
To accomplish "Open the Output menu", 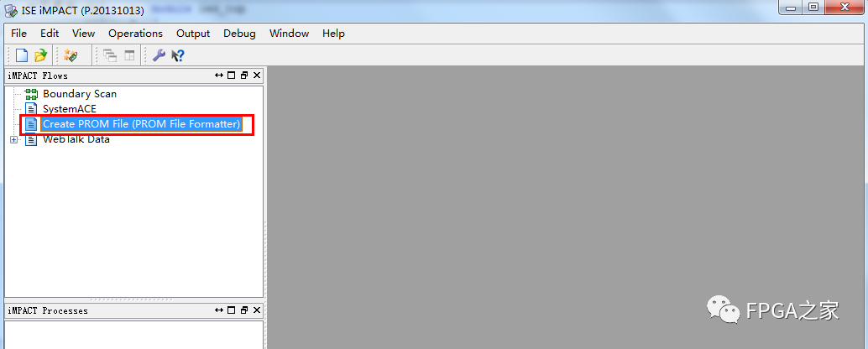I will (x=193, y=34).
